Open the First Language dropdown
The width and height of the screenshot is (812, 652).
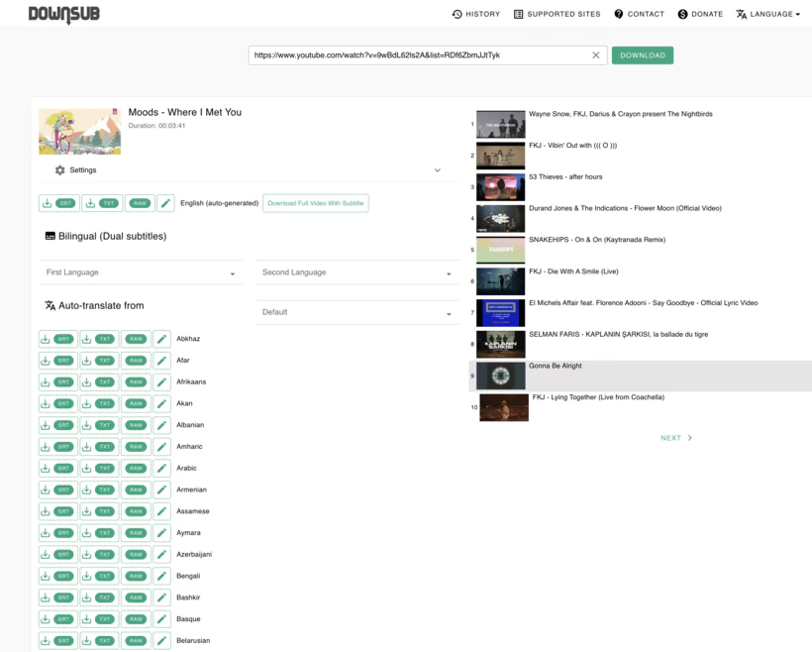tap(141, 272)
